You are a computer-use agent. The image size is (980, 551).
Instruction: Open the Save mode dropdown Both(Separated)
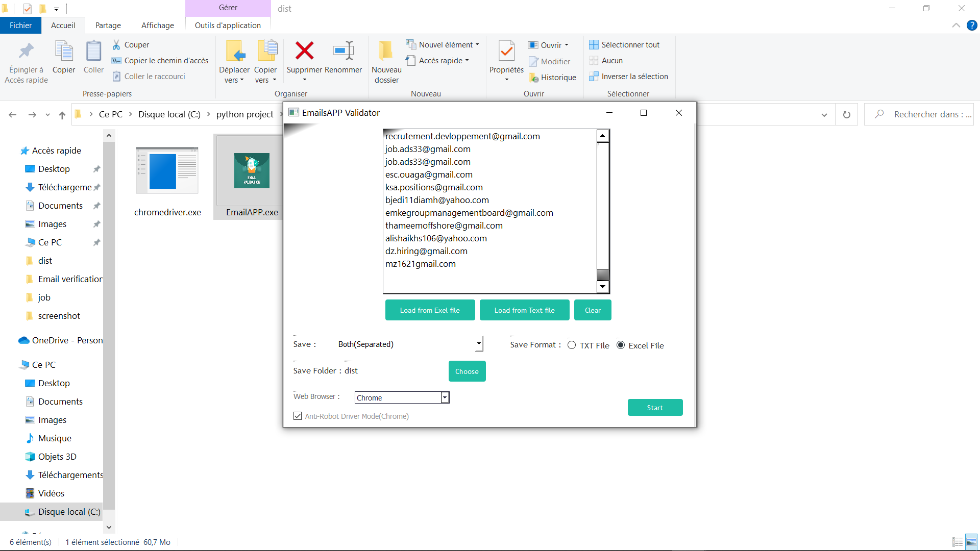(479, 344)
